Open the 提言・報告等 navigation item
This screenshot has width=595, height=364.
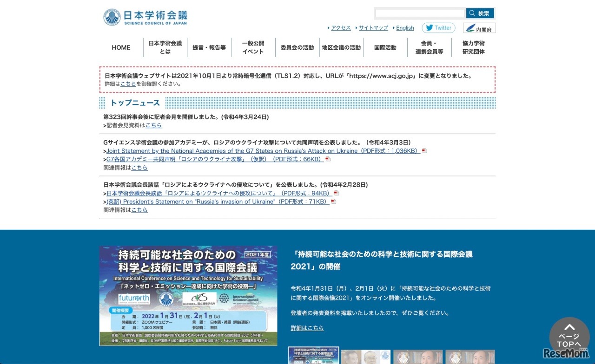(x=209, y=47)
